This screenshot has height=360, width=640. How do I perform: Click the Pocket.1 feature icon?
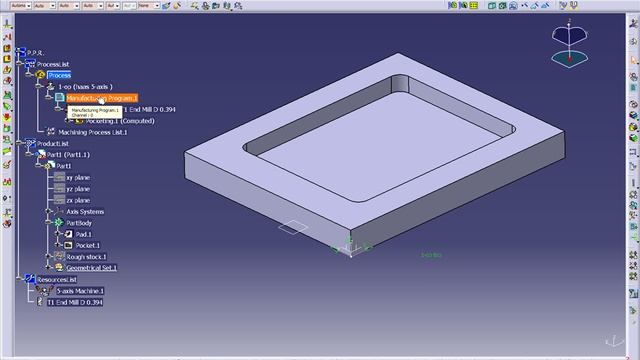click(x=69, y=245)
